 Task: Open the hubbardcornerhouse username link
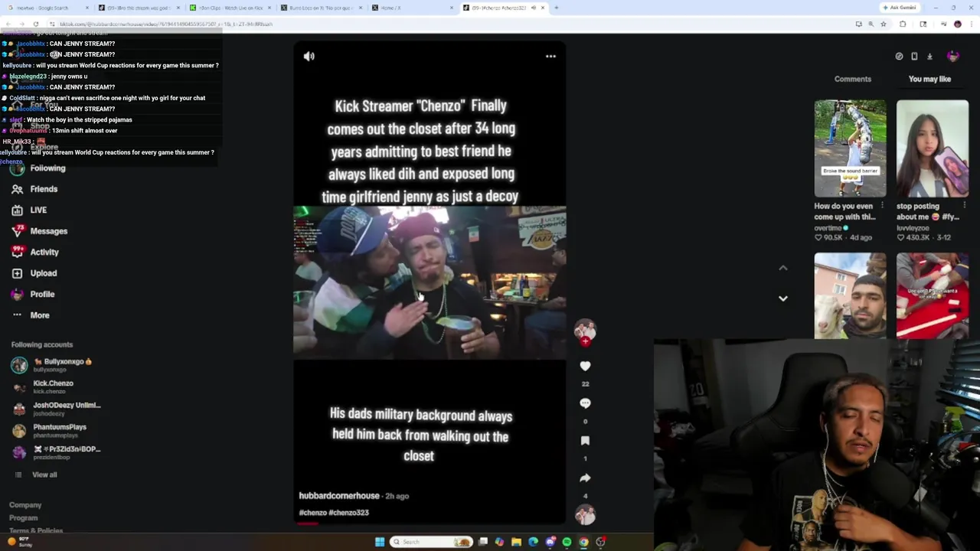click(x=339, y=496)
